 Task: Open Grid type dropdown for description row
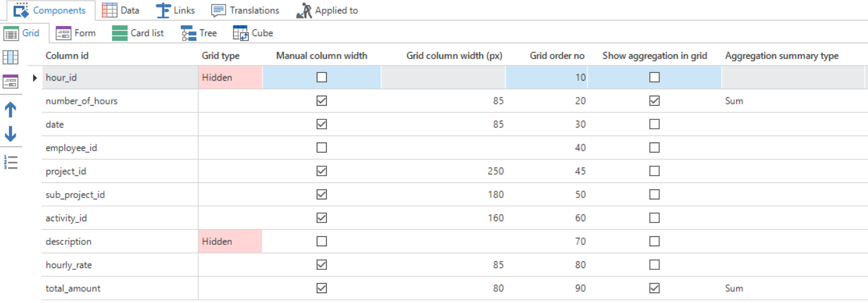pyautogui.click(x=230, y=242)
